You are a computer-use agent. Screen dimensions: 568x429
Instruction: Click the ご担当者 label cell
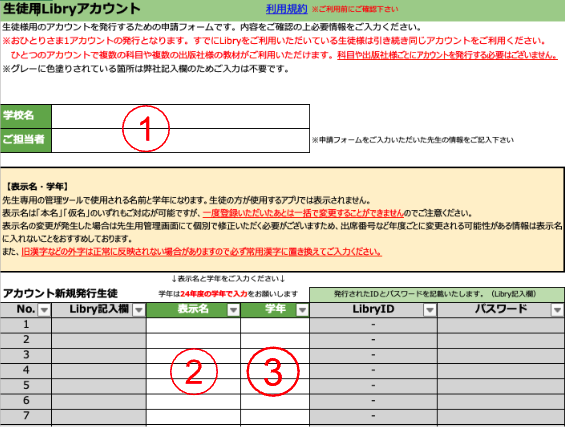(x=26, y=141)
